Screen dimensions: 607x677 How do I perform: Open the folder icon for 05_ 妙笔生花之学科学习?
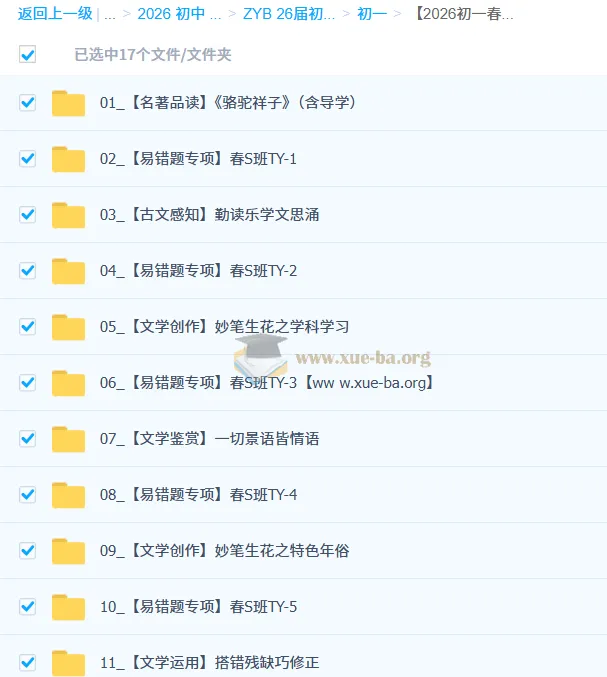tap(68, 327)
